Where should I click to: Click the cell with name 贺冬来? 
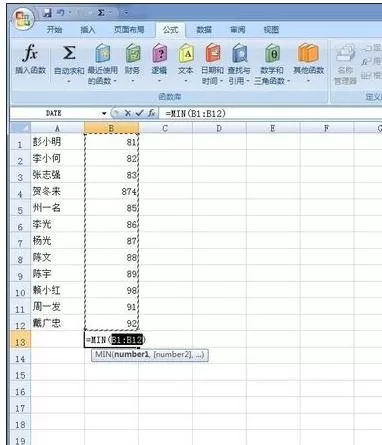[57, 191]
